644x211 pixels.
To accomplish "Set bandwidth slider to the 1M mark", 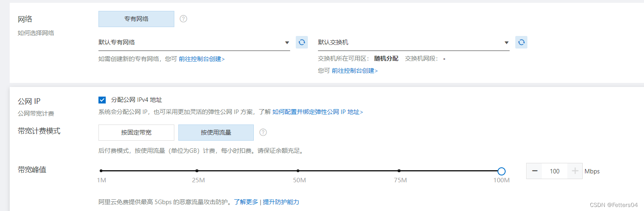I will coord(101,171).
